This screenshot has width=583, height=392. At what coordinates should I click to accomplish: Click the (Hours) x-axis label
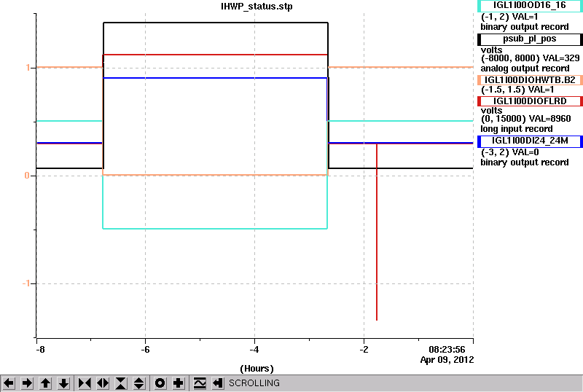257,369
